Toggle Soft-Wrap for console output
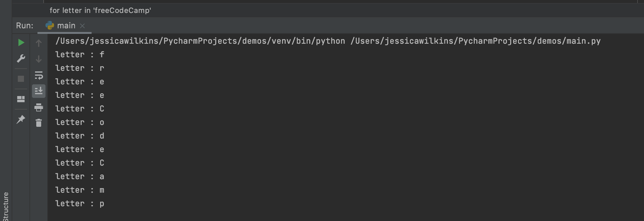 pos(39,75)
